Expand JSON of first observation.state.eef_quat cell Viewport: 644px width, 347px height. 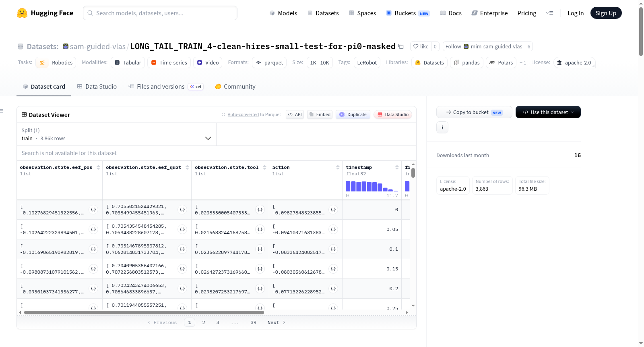click(182, 210)
